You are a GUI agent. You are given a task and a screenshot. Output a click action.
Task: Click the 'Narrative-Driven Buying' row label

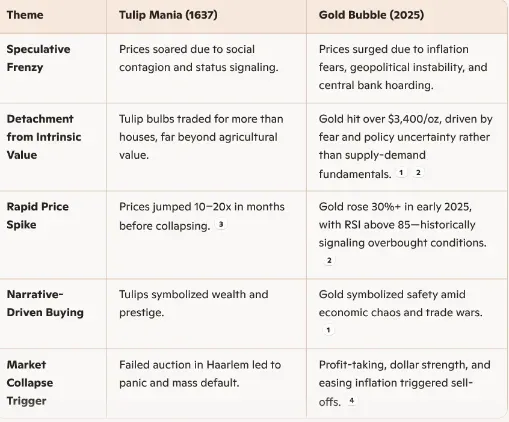coord(45,304)
